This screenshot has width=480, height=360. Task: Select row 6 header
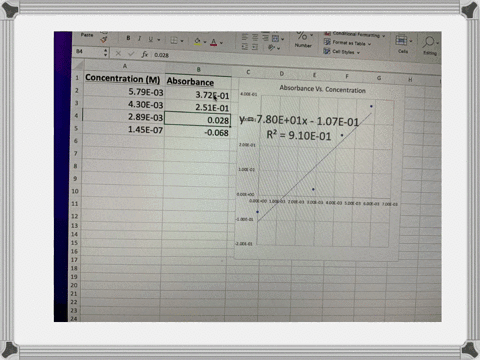pos(76,141)
